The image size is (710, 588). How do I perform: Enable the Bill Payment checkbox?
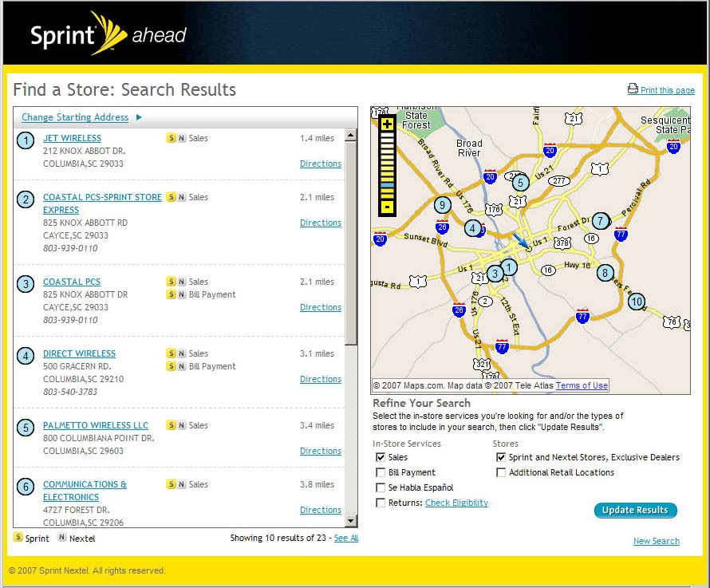[x=381, y=472]
